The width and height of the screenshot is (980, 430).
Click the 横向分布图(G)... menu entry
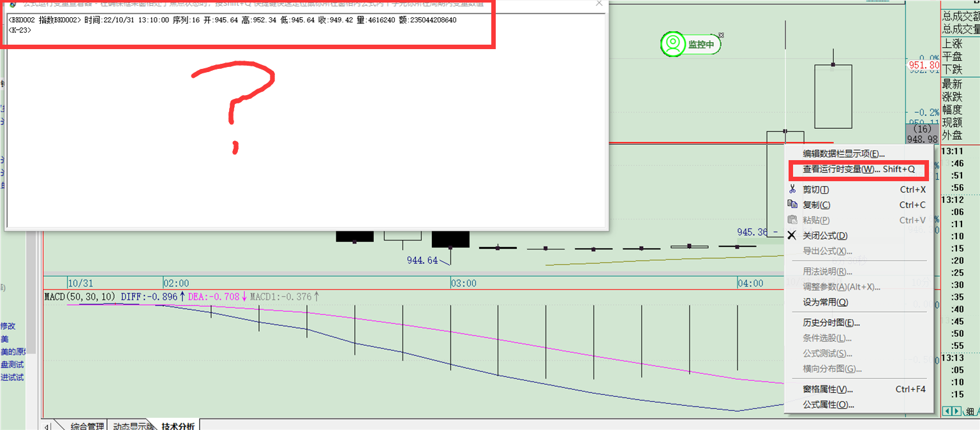coord(858,368)
